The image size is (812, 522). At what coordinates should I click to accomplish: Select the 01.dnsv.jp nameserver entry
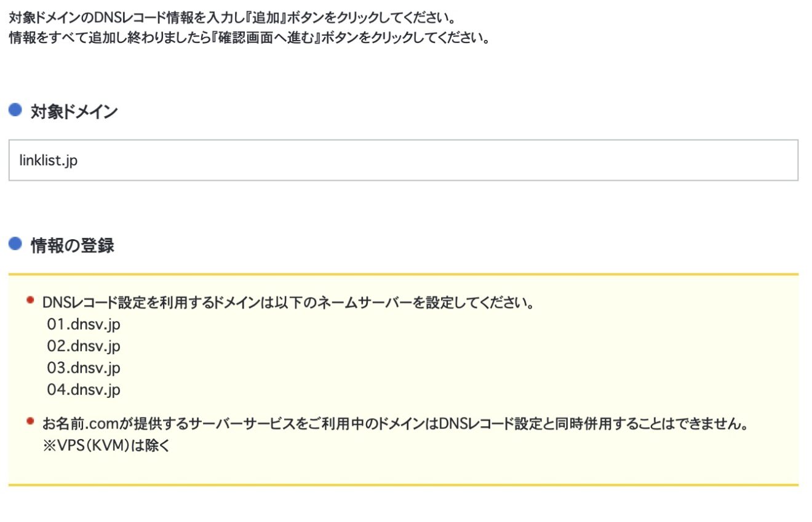(84, 324)
